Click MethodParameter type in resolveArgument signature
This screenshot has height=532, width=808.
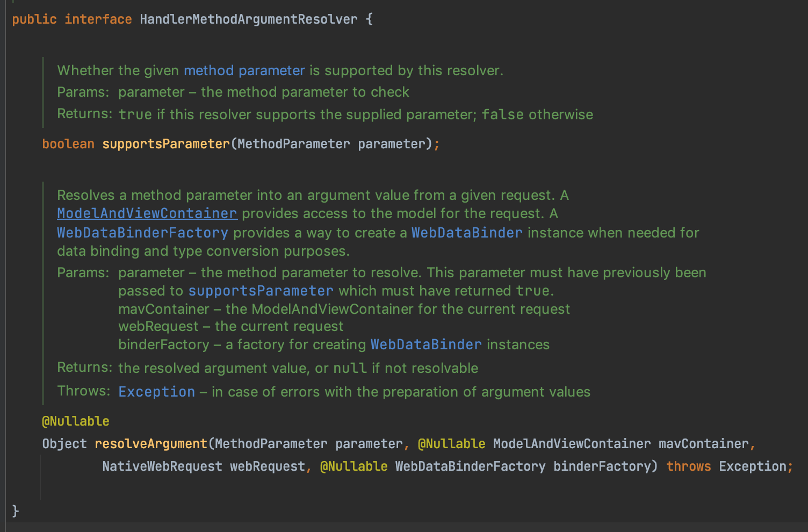pos(271,444)
